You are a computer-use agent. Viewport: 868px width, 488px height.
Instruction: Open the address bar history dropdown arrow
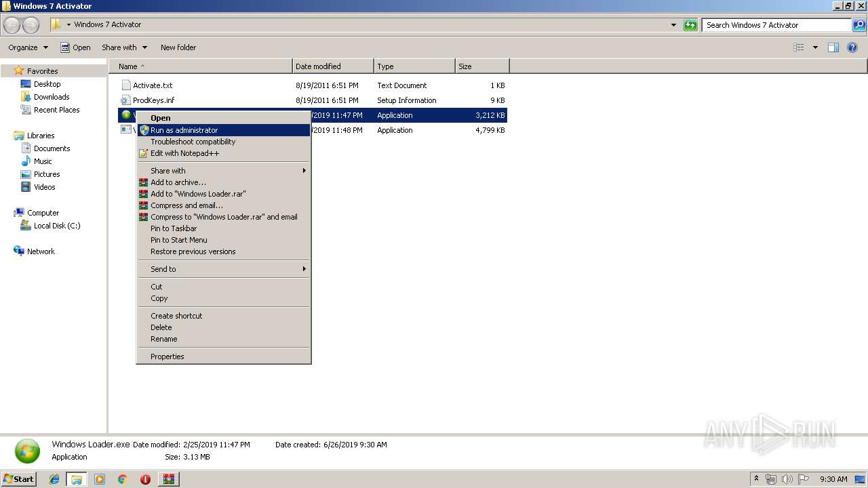pyautogui.click(x=673, y=25)
